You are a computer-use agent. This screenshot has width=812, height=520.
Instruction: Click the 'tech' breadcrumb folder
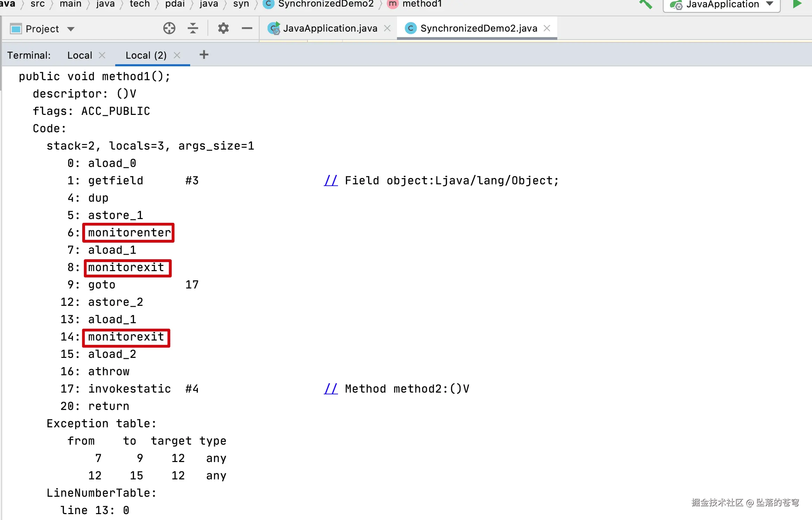coord(140,4)
